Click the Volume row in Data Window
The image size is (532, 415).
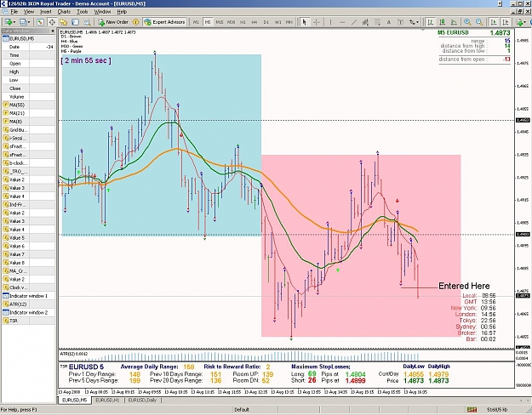coord(28,97)
